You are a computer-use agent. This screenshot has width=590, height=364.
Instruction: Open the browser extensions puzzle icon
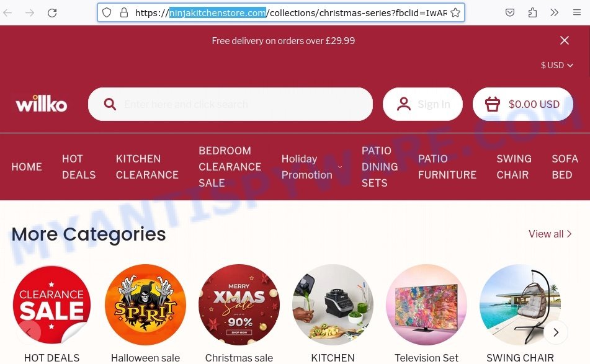(x=532, y=13)
